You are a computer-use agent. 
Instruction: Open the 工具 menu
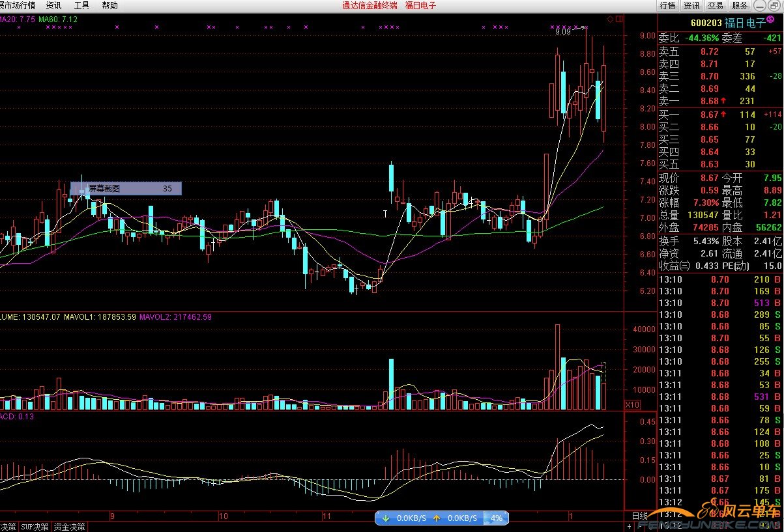point(81,5)
